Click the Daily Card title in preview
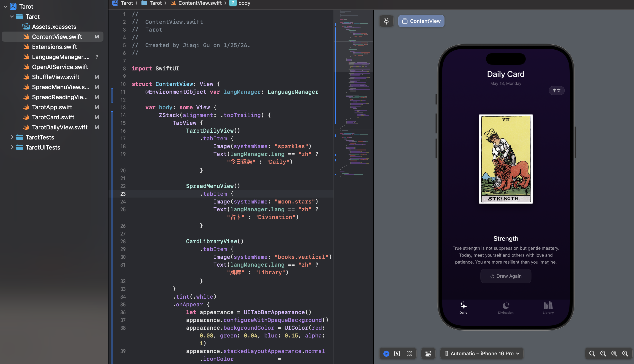Viewport: 634px width, 364px height. coord(506,74)
